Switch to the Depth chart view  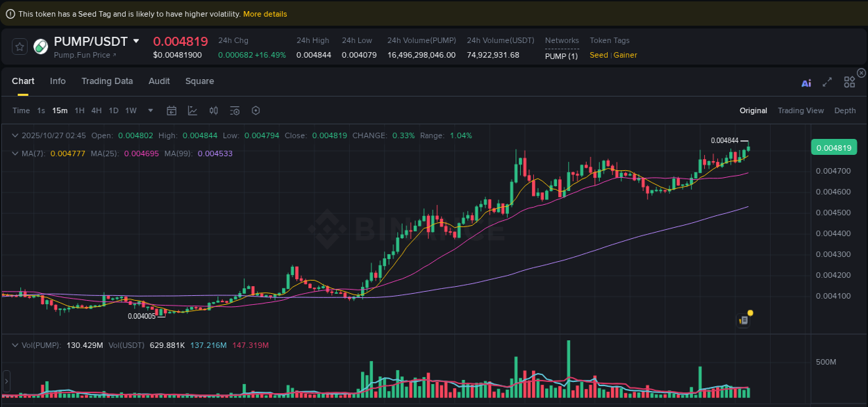point(844,110)
